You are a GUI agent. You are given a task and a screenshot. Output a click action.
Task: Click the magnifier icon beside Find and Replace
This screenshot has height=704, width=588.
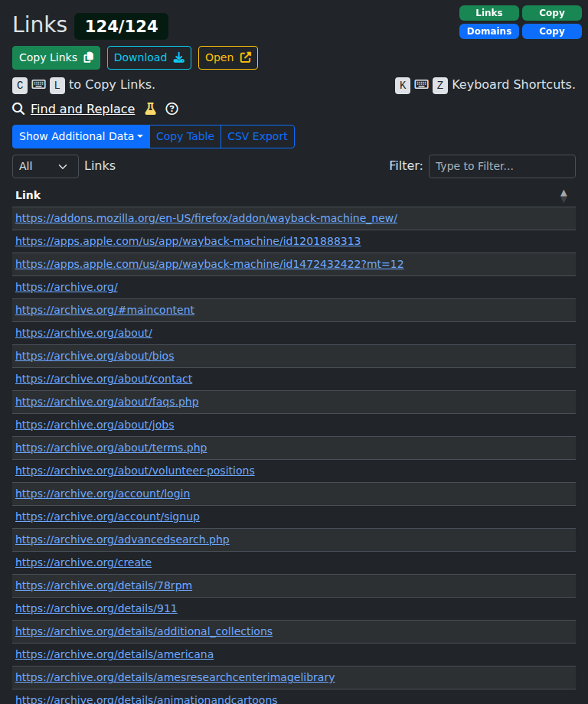point(18,109)
